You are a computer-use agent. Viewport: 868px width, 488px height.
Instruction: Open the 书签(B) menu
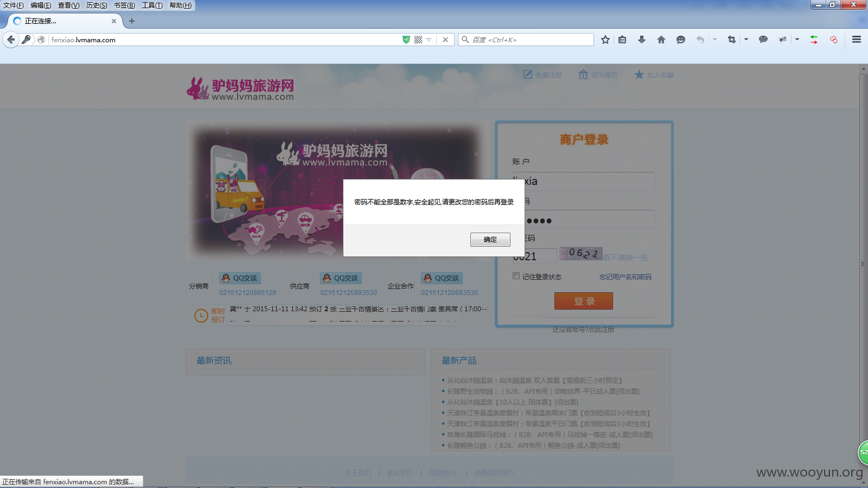tap(124, 5)
